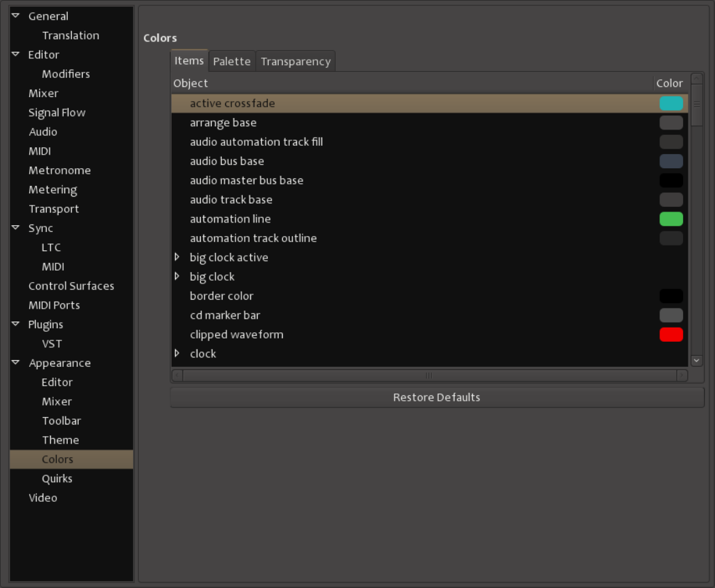
Task: Select Translation in preferences tree
Action: pos(71,35)
